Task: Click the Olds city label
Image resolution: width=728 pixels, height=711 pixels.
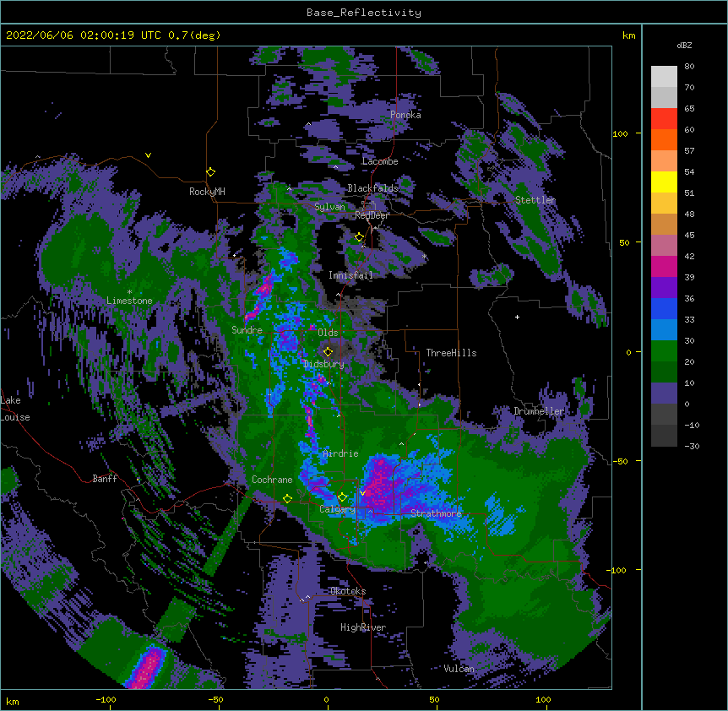Action: click(328, 333)
